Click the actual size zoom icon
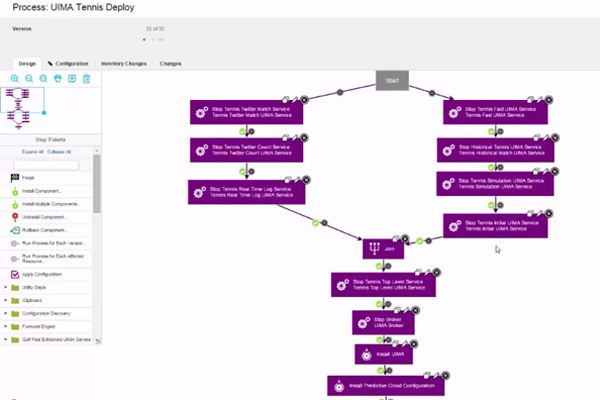Viewport: 600px width, 400px height. (x=43, y=79)
